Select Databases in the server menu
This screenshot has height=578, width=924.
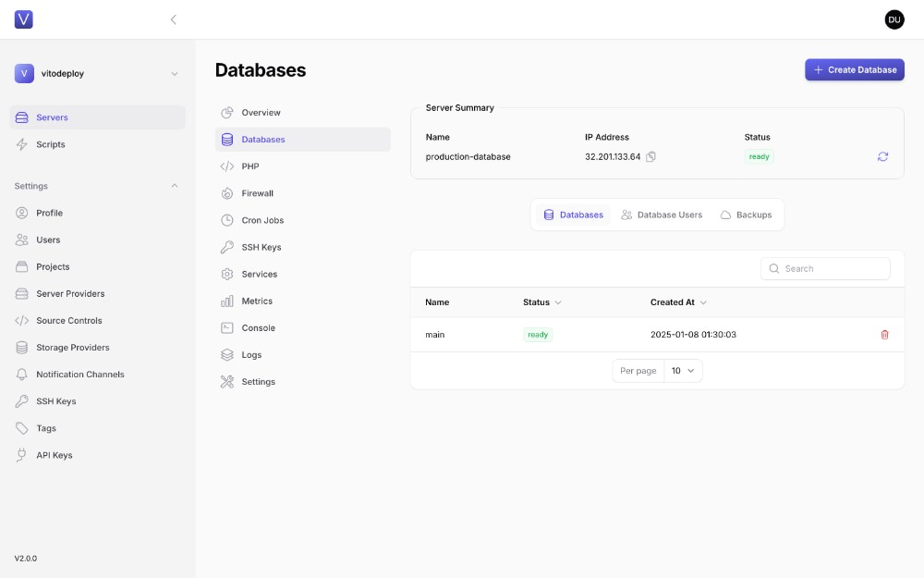coord(302,140)
